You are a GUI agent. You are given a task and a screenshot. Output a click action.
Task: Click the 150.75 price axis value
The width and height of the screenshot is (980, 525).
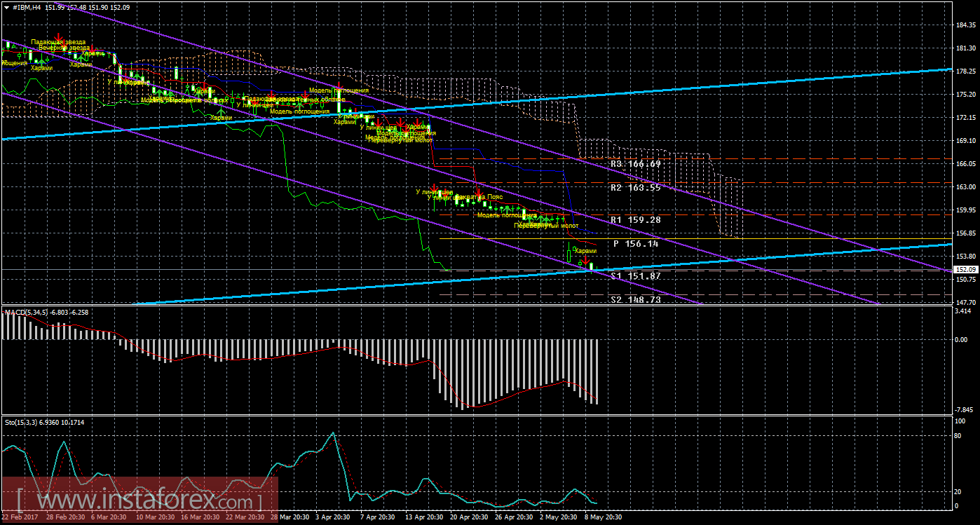pos(965,280)
